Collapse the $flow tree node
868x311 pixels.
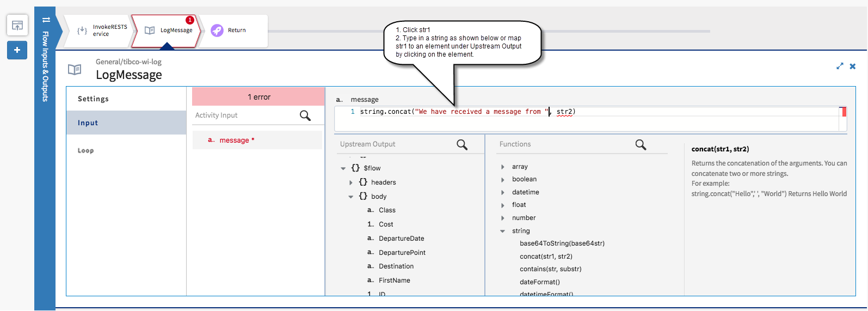(x=343, y=168)
